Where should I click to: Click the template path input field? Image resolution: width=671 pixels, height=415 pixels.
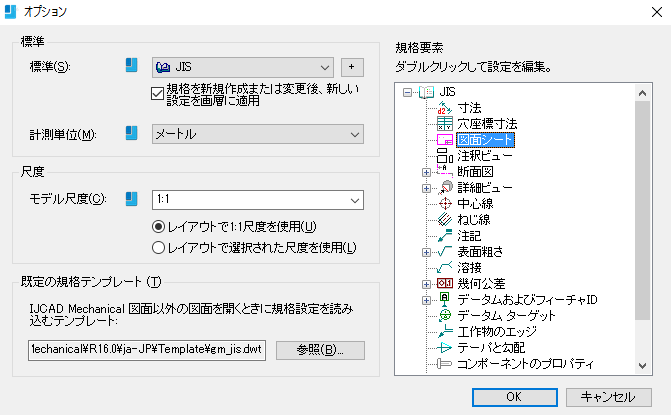point(147,350)
